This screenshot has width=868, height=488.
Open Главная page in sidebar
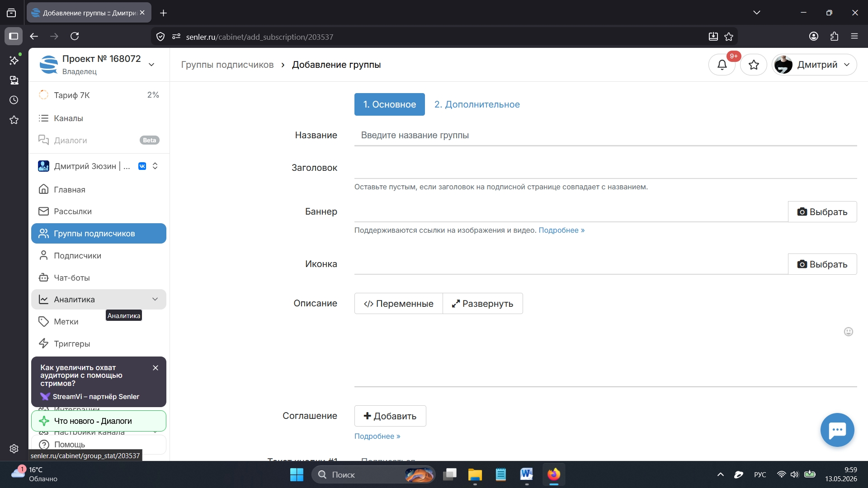pyautogui.click(x=99, y=189)
